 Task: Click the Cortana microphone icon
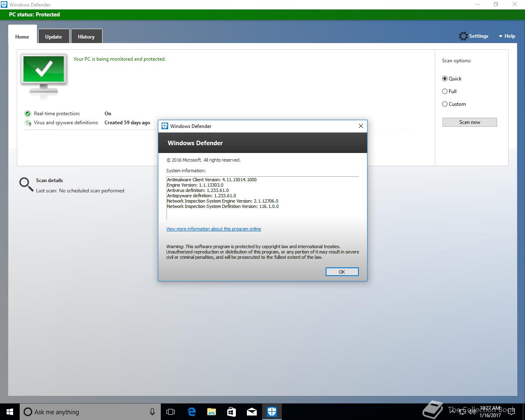[152, 412]
